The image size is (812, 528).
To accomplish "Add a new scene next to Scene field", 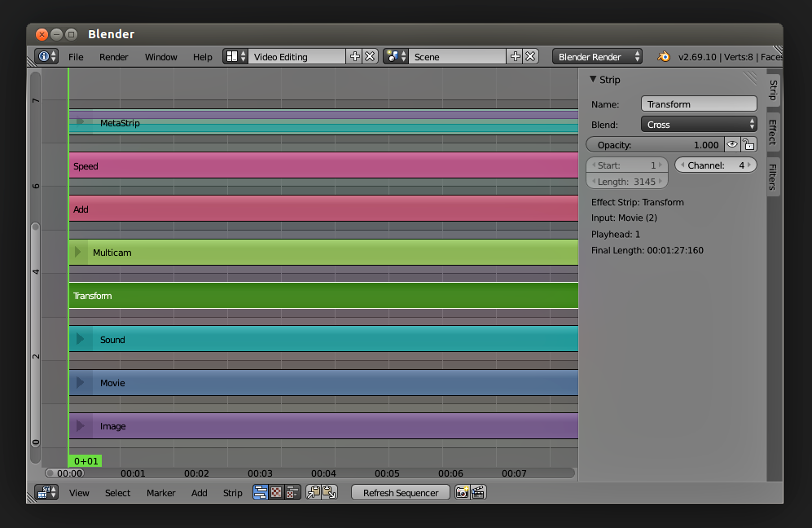I will (x=516, y=56).
